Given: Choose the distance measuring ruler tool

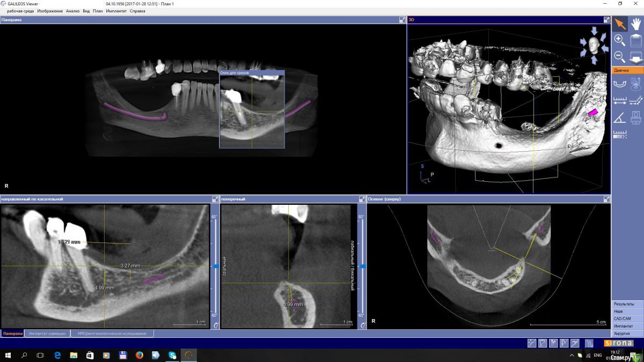Looking at the screenshot, I should [620, 100].
